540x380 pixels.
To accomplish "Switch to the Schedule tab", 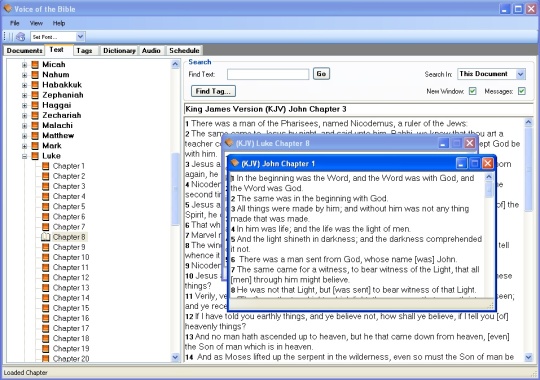I will click(x=184, y=51).
